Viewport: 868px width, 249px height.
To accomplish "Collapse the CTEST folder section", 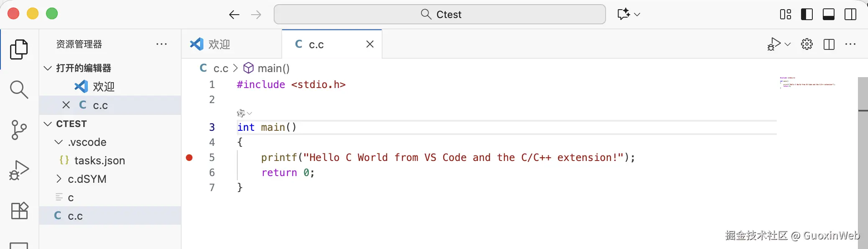I will point(48,124).
